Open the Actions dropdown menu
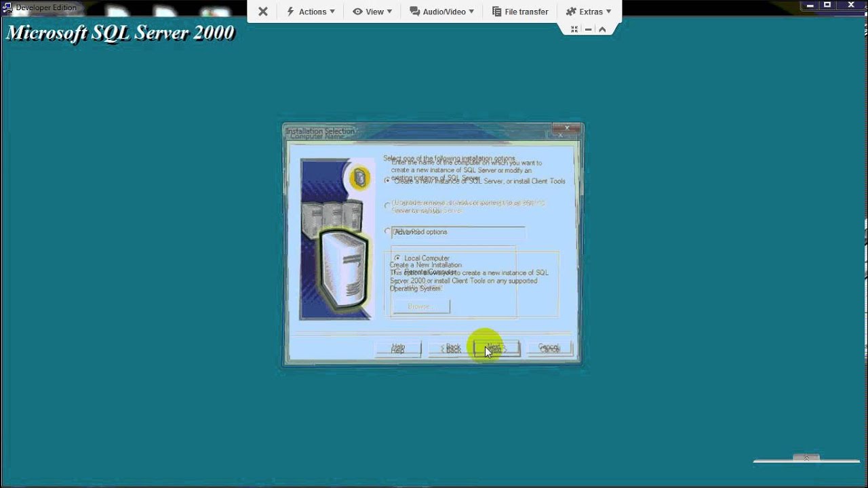The image size is (868, 488). pos(311,12)
